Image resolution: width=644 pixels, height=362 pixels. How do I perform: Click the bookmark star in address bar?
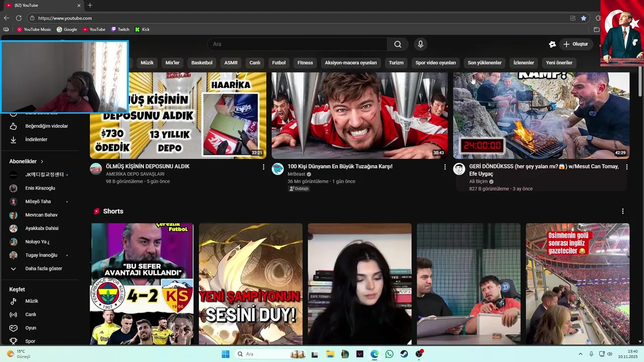584,18
